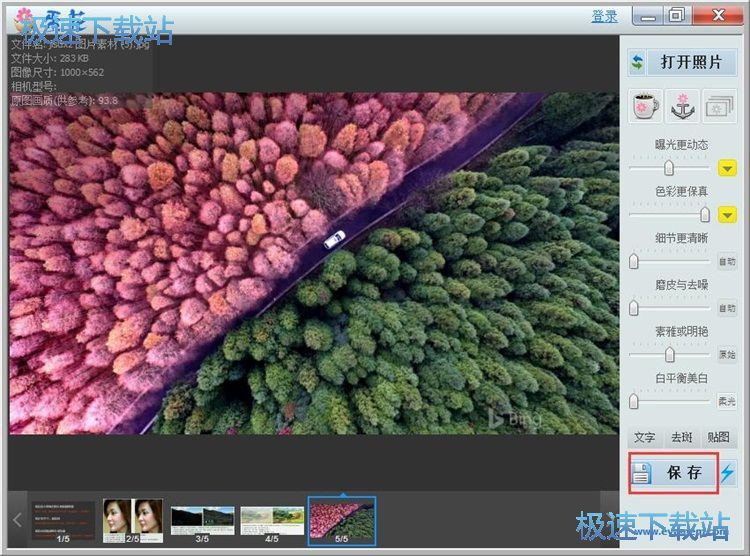Click the 素雅或明艳 slider handle

tap(669, 355)
